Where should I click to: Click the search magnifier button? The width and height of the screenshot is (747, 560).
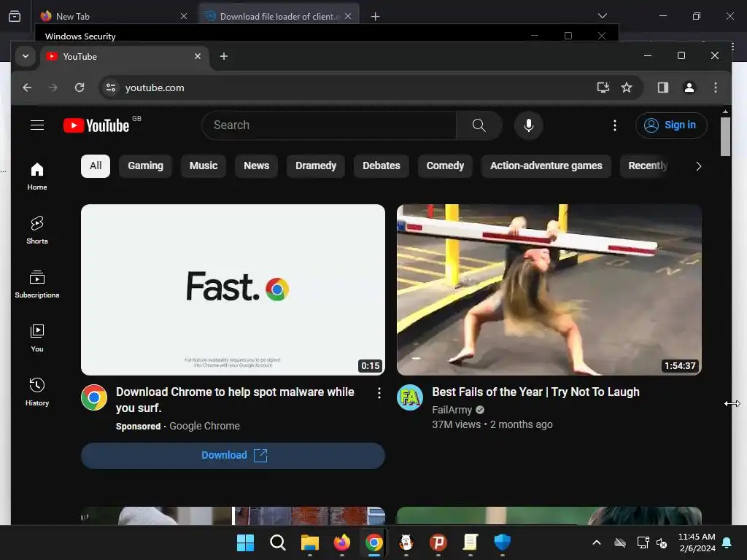click(479, 125)
